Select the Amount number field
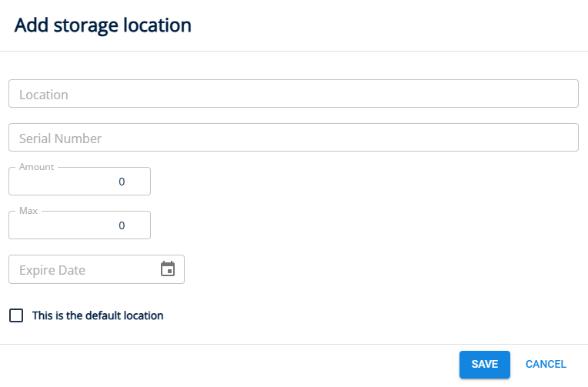Screen dimensions: 588x387 point(79,182)
